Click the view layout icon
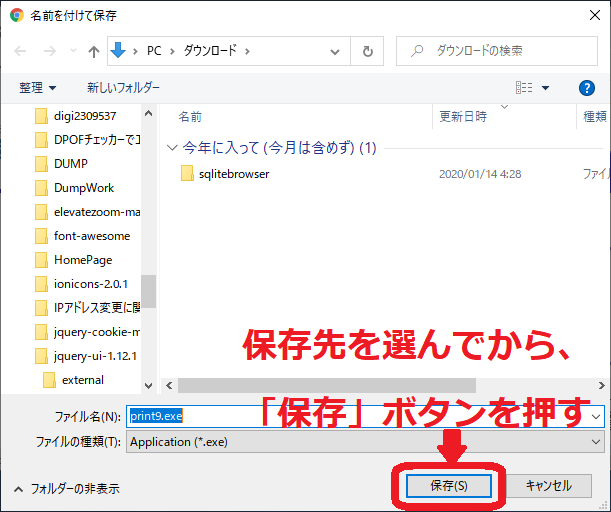The image size is (611, 512). [523, 88]
